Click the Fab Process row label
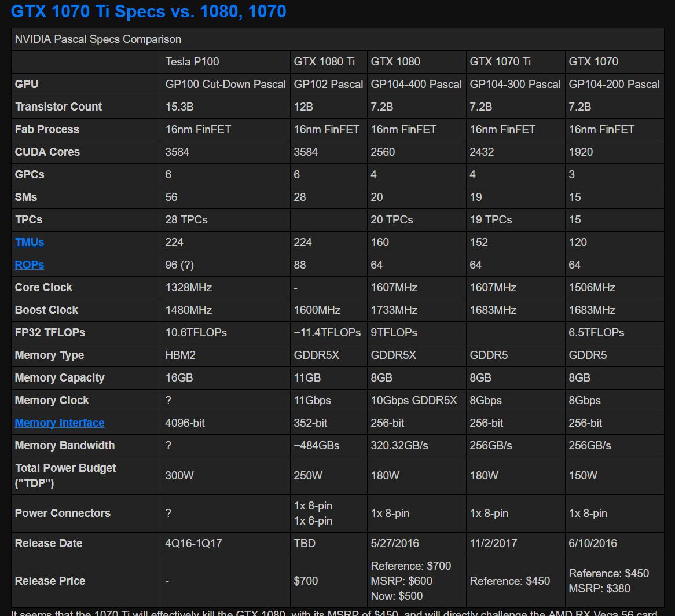Viewport: 675px width, 616px height. pyautogui.click(x=47, y=130)
